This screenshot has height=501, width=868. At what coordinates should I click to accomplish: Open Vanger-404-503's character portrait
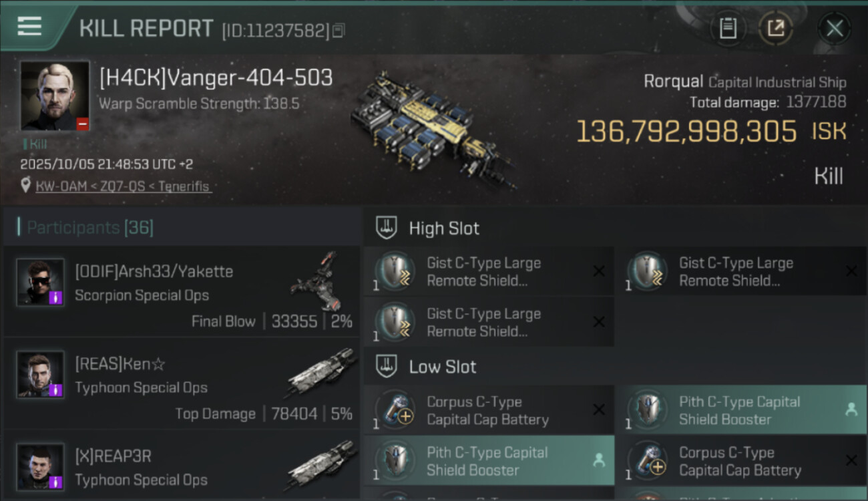(x=55, y=96)
